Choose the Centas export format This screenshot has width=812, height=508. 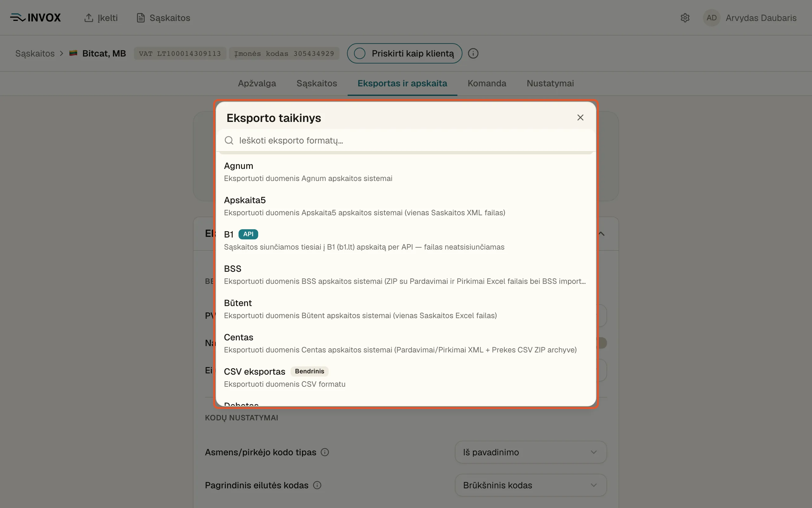406,343
